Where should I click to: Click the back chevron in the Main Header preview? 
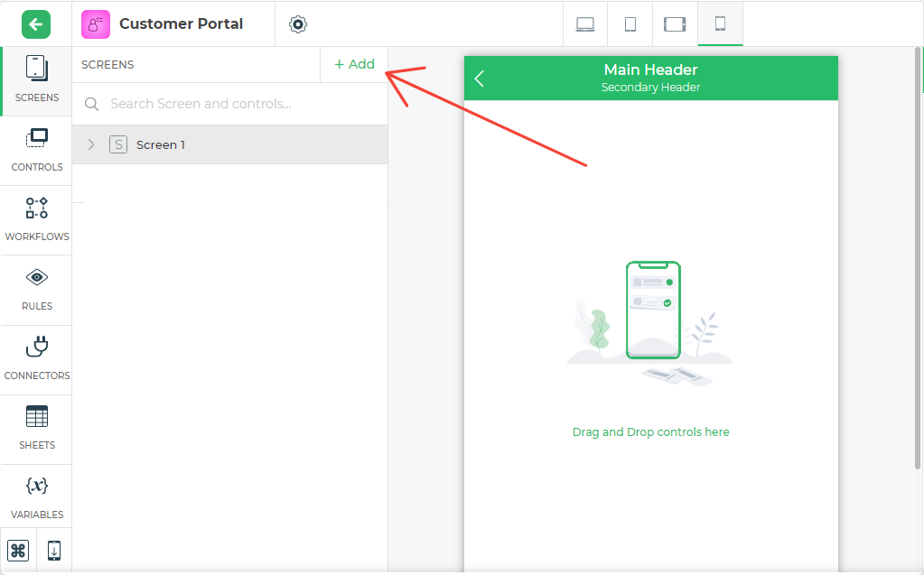[479, 79]
